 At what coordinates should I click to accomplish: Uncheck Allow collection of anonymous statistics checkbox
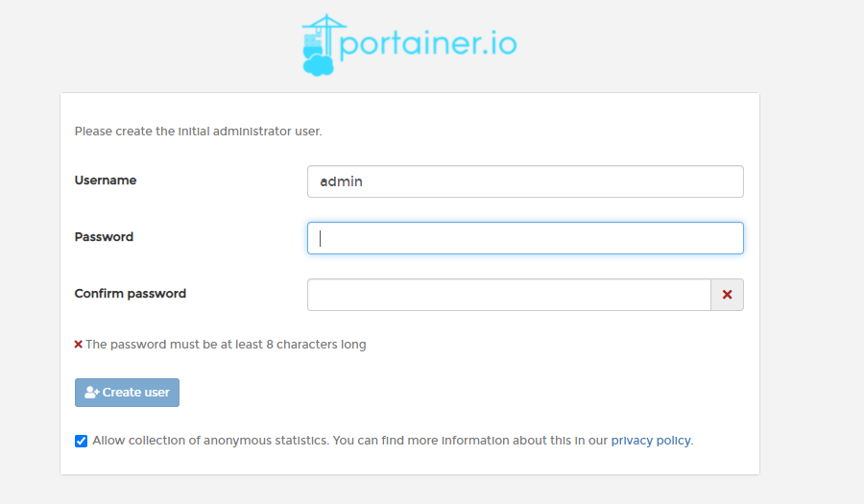tap(81, 442)
